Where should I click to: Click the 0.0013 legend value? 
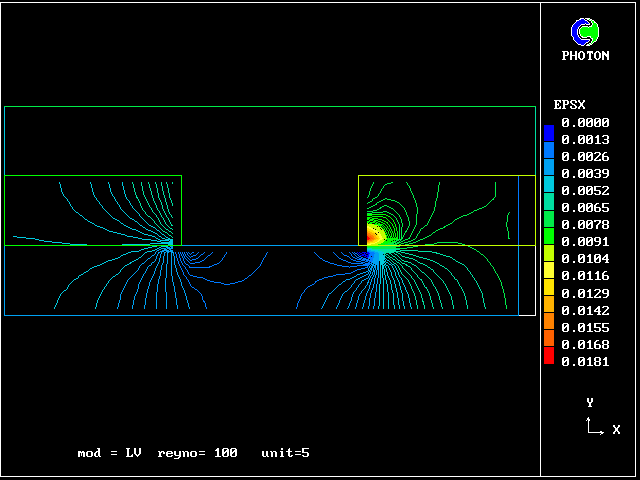[585, 140]
